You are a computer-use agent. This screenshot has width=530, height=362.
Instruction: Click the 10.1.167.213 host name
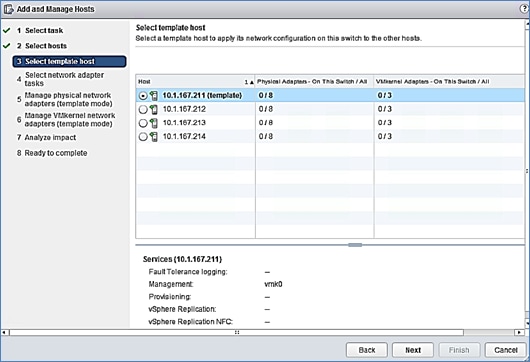tap(184, 123)
